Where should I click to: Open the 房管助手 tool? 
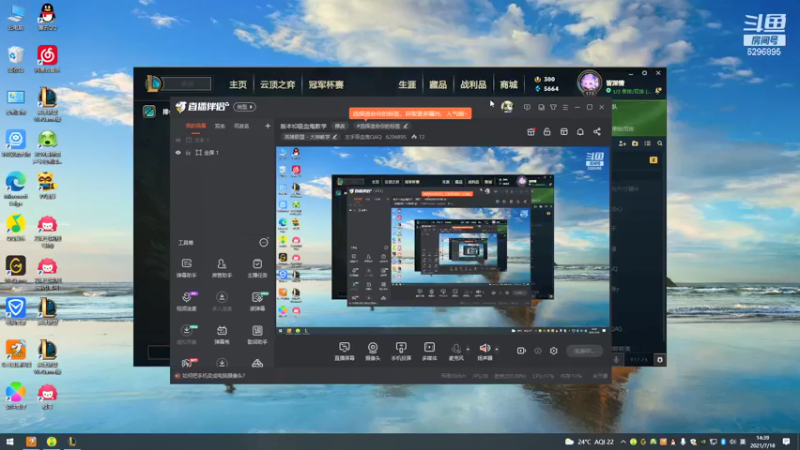click(222, 268)
